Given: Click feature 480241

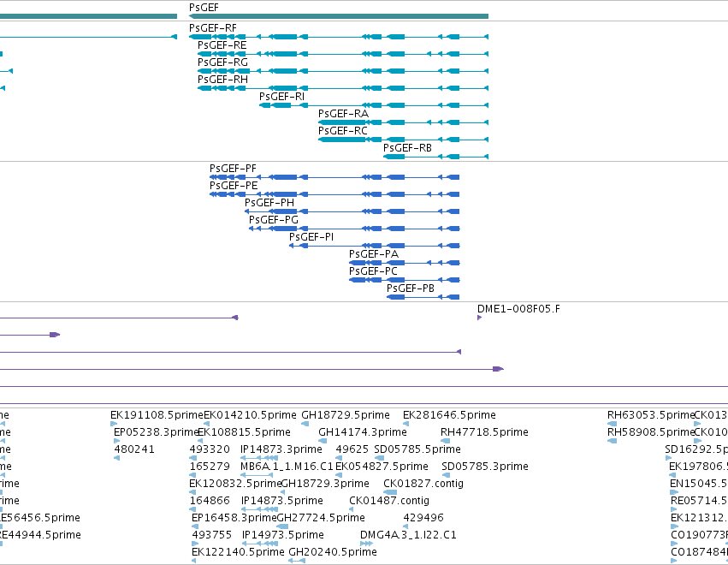Looking at the screenshot, I should coord(134,449).
